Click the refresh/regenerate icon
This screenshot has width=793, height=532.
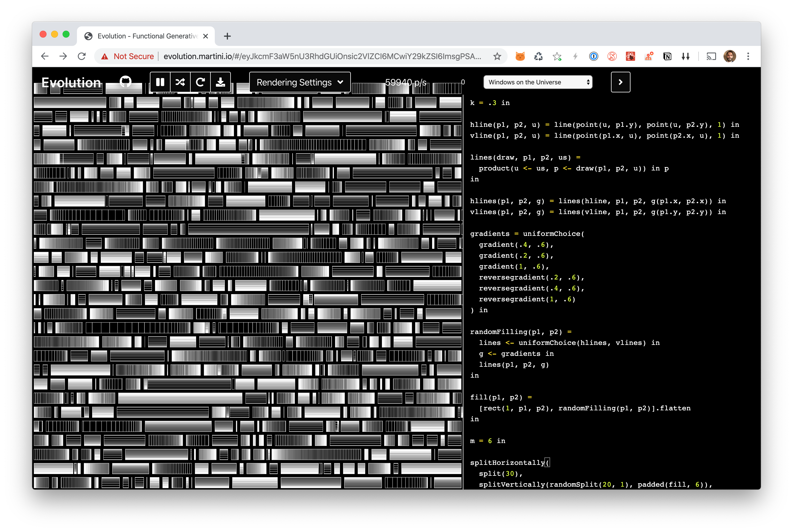point(200,83)
